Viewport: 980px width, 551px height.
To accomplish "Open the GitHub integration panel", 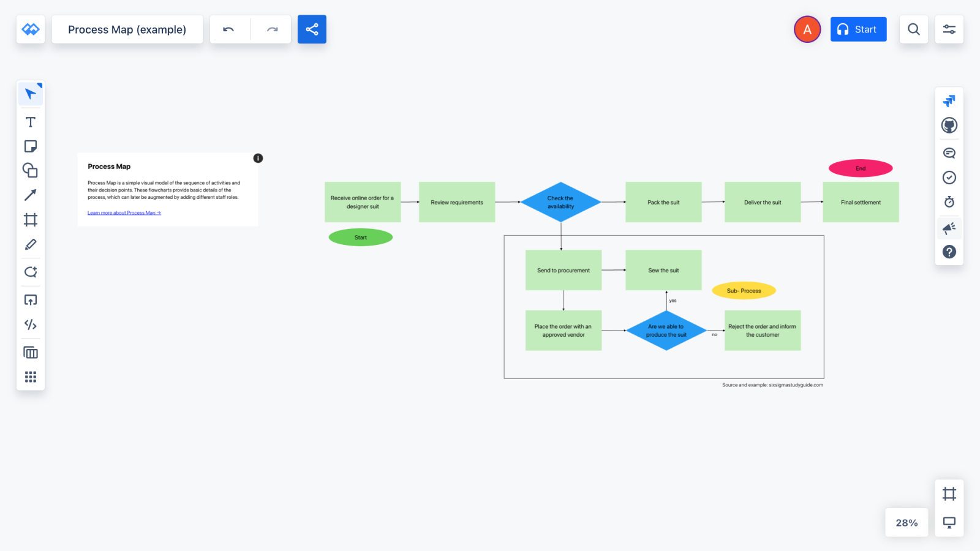I will tap(949, 124).
